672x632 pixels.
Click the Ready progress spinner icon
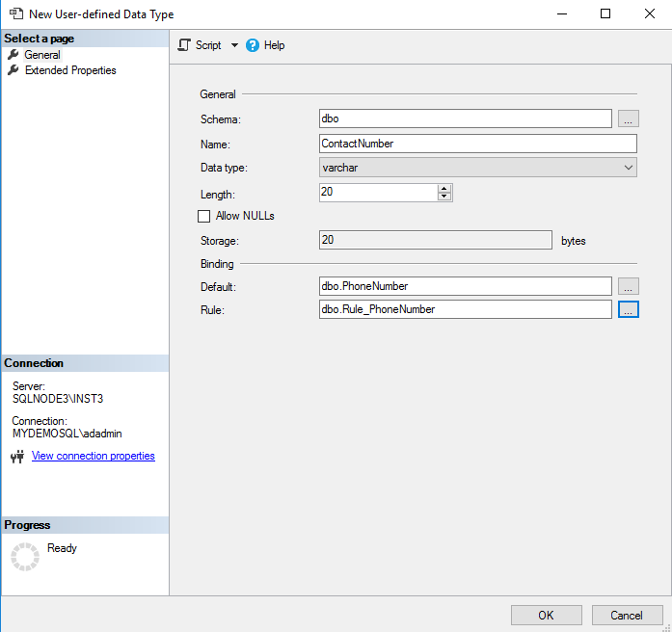coord(25,556)
